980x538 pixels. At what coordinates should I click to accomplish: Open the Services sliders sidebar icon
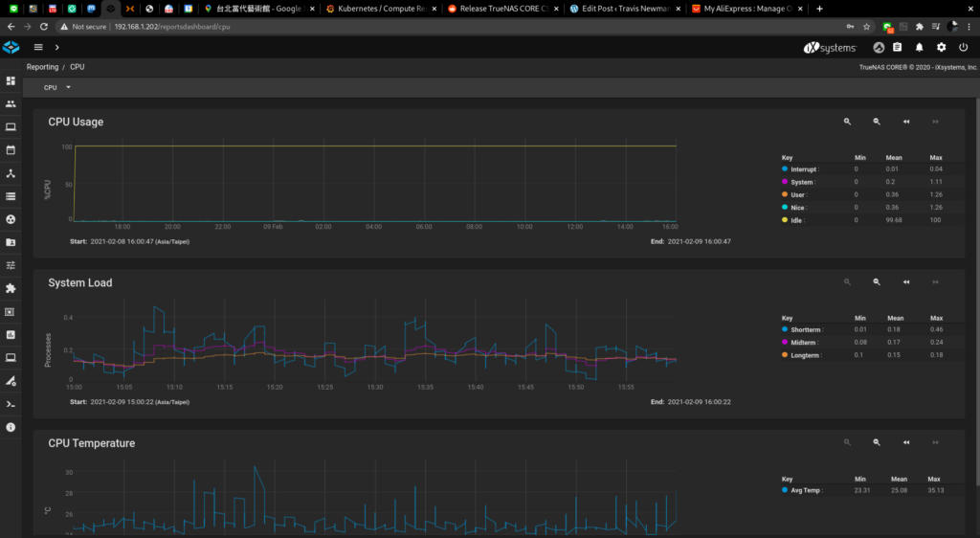[x=11, y=265]
